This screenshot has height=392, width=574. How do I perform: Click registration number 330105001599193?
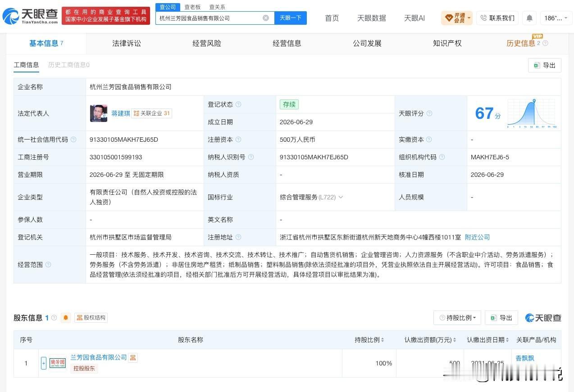116,157
